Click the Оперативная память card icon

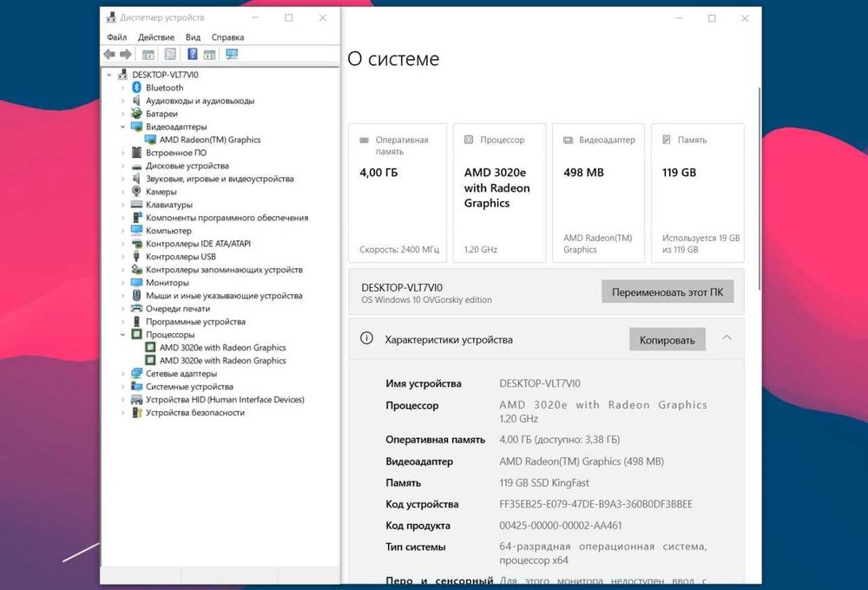tap(365, 140)
